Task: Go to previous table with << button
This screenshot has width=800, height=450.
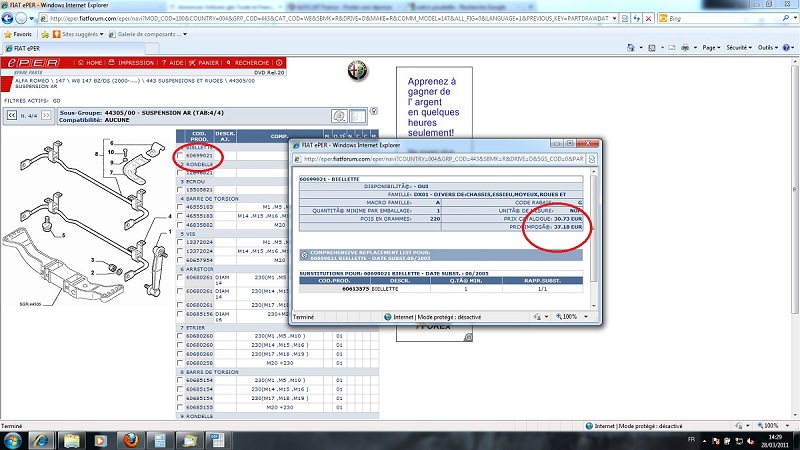Action: [x=12, y=116]
